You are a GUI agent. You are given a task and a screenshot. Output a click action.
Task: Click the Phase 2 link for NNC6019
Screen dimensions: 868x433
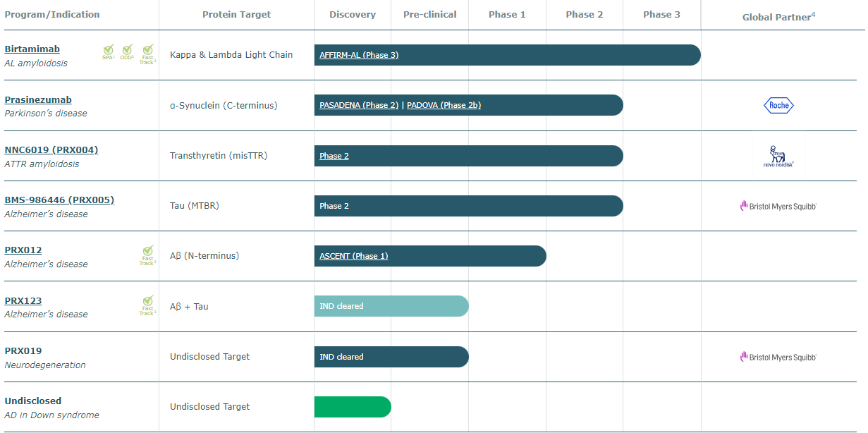334,156
